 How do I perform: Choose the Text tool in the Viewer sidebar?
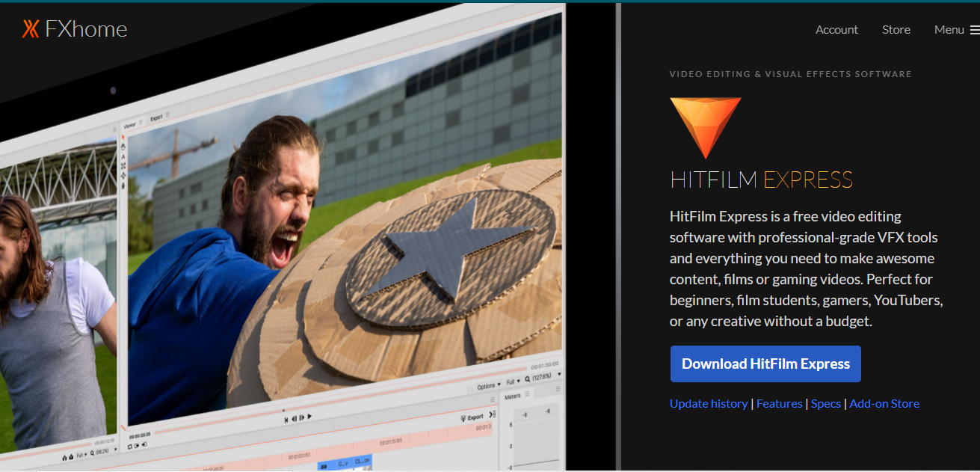click(x=123, y=156)
